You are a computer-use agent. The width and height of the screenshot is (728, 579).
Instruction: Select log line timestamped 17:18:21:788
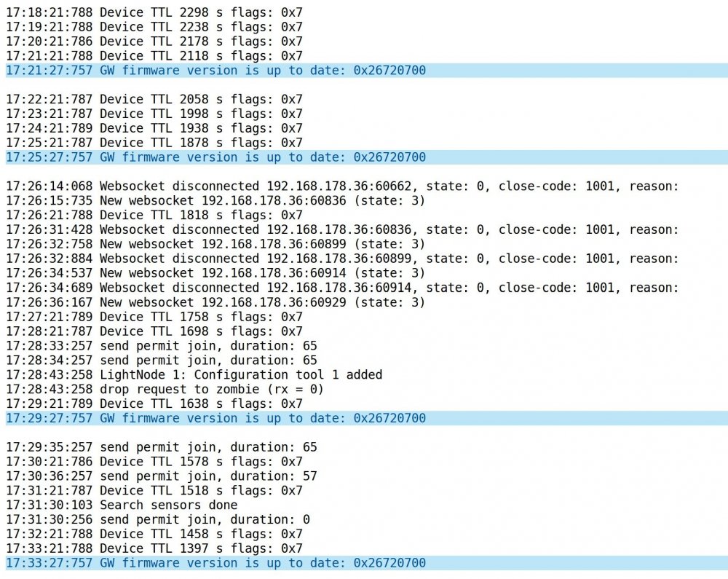pos(154,12)
